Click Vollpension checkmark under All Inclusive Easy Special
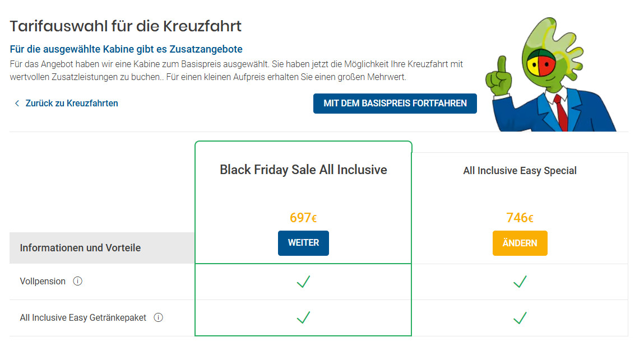644x342 pixels. 520,282
